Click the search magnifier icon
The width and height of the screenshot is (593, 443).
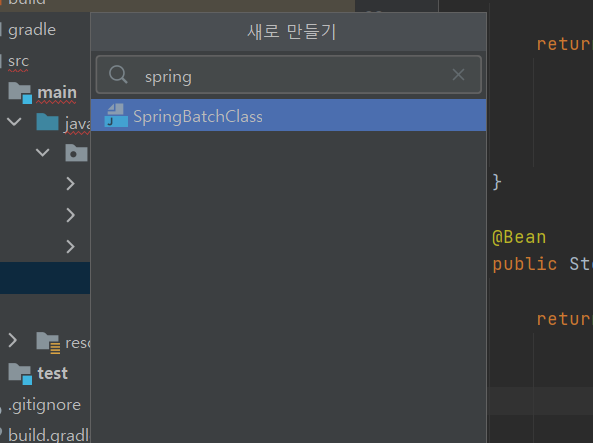[118, 75]
